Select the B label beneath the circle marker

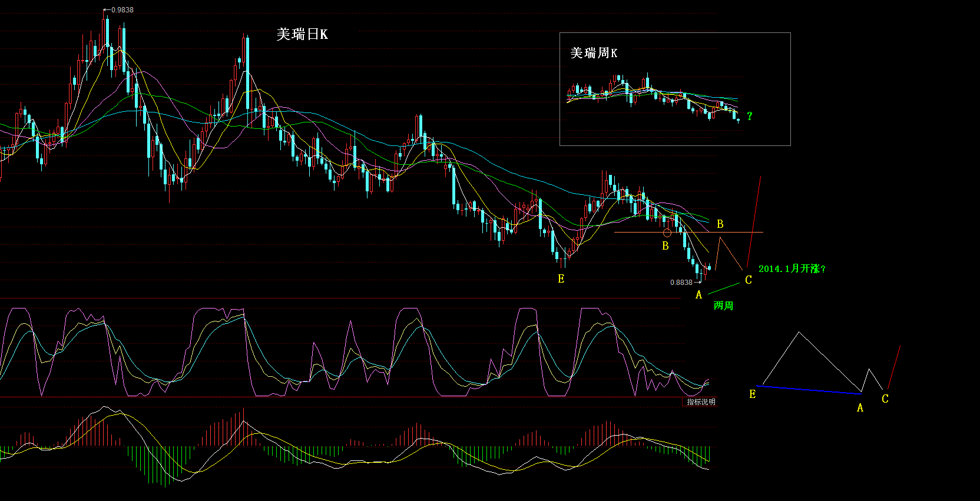(666, 246)
